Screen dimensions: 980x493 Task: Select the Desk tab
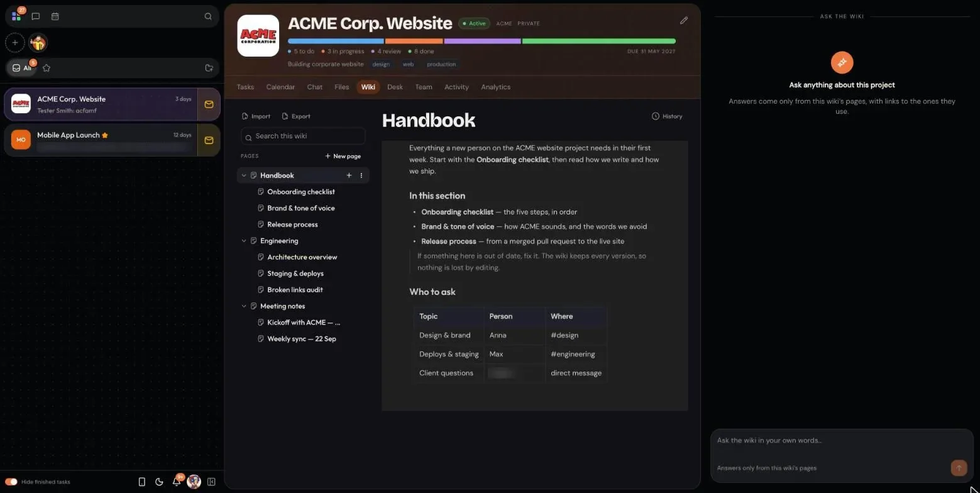[395, 87]
